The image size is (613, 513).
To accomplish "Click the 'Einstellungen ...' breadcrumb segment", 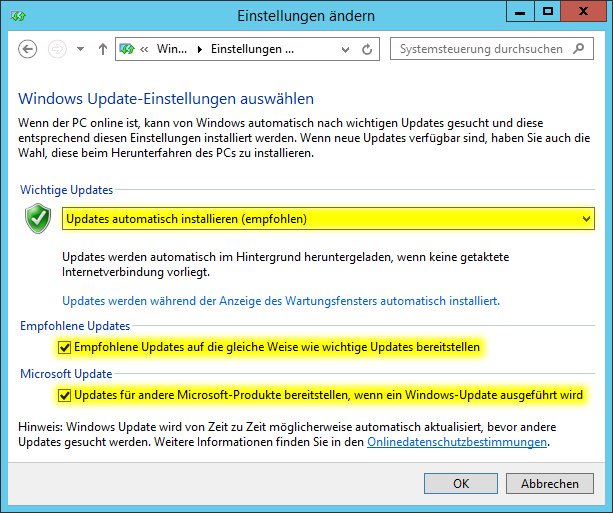I will tap(252, 49).
